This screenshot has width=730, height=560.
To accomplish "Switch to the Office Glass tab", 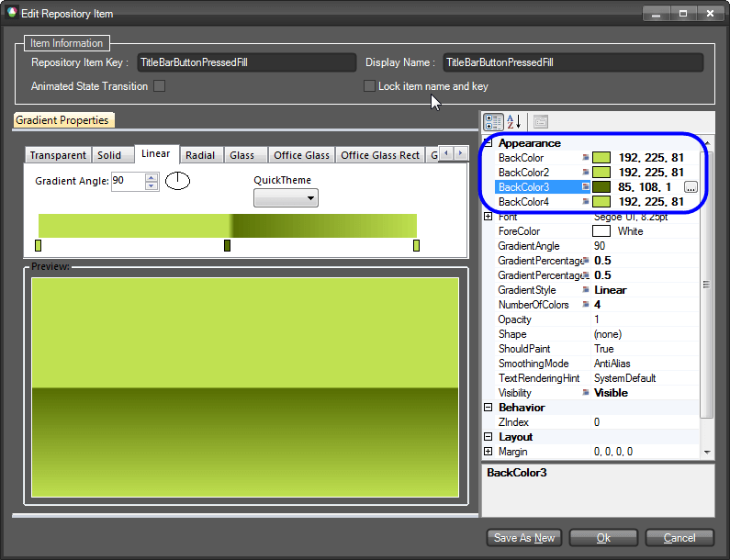I will pos(302,155).
